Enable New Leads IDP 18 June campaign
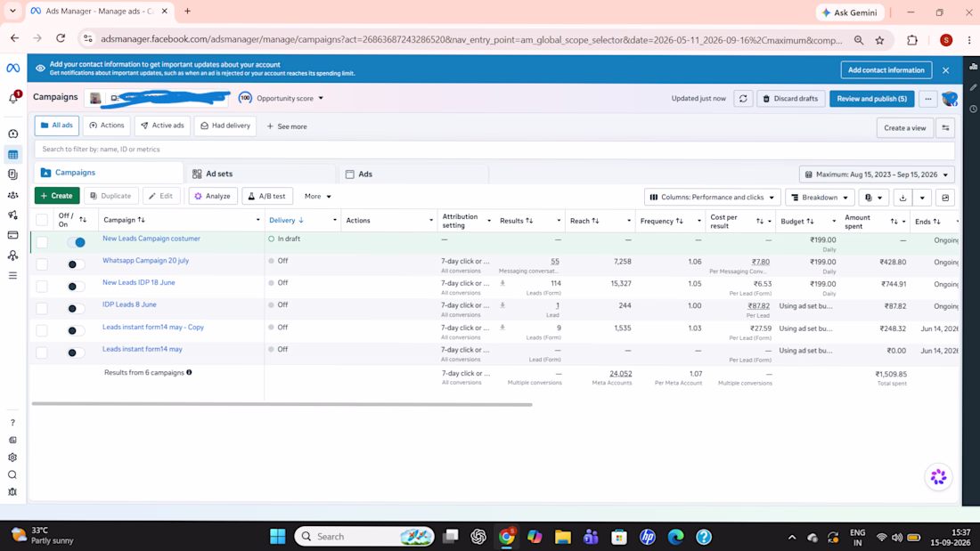The height and width of the screenshot is (551, 980). coord(77,286)
